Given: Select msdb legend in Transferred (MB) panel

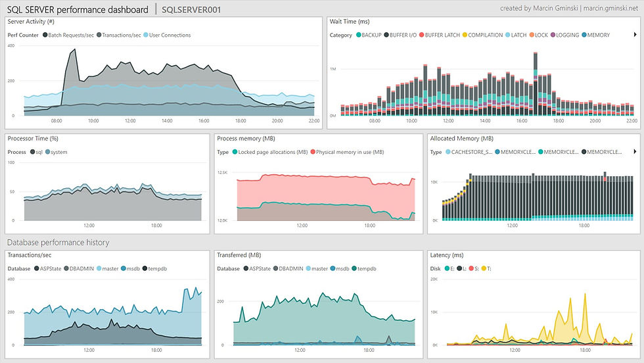Looking at the screenshot, I should [340, 268].
